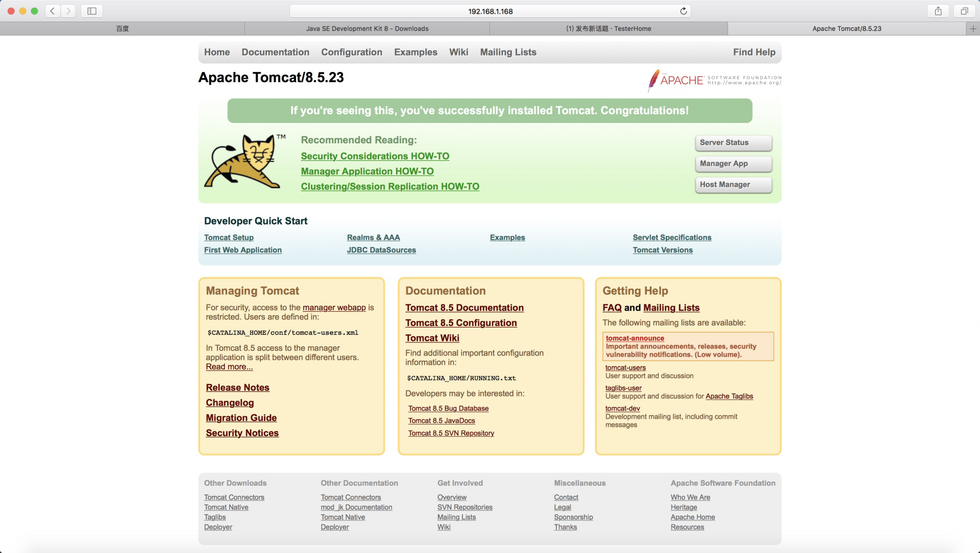Open Tomcat 8.5 Bug Database link

click(448, 409)
